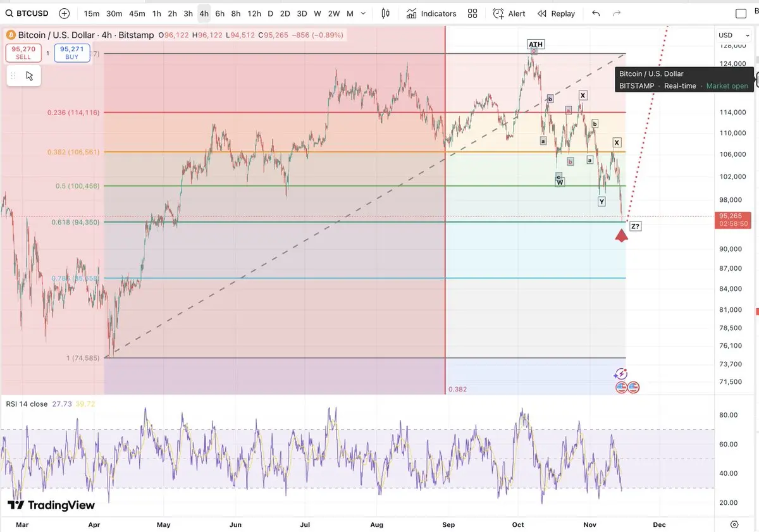This screenshot has width=759, height=532.
Task: Click the orange Bitcoin logo icon
Action: 11,35
